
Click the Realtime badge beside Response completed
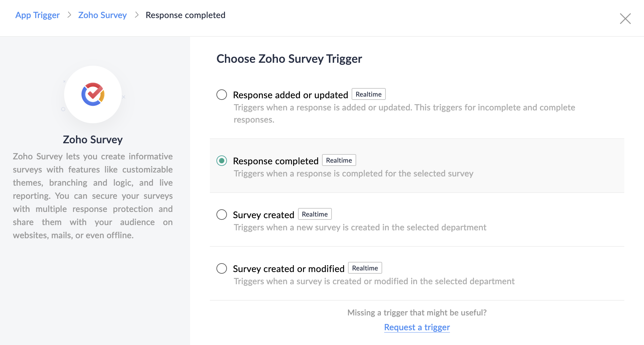[x=339, y=160]
